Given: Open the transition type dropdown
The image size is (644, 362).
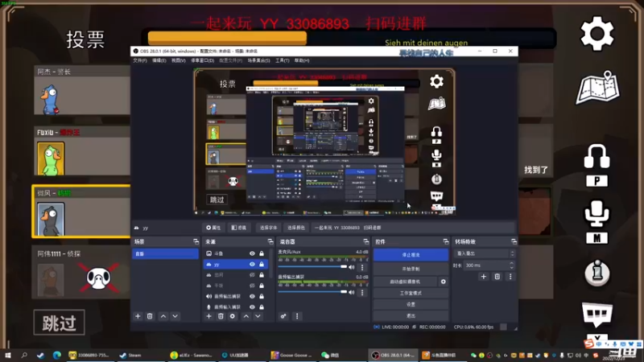Looking at the screenshot, I should tap(485, 253).
